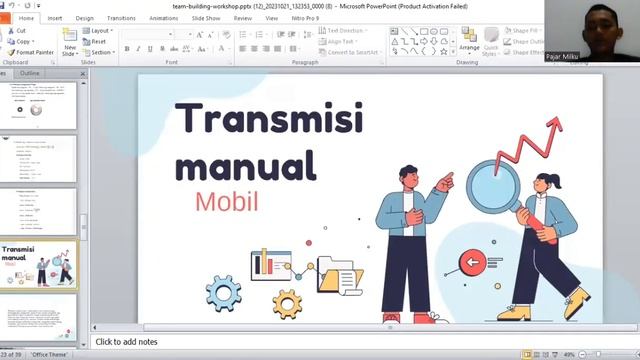
Task: Open the font size combo box
Action: [x=184, y=35]
